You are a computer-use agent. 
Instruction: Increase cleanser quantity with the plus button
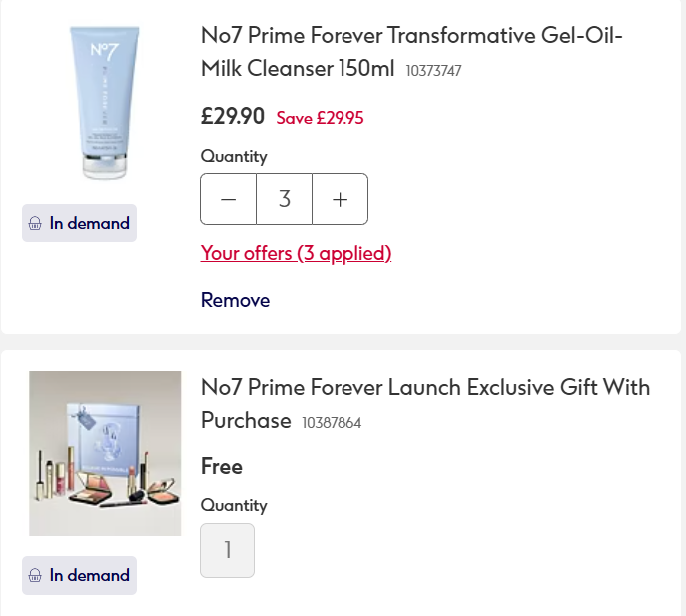(340, 199)
